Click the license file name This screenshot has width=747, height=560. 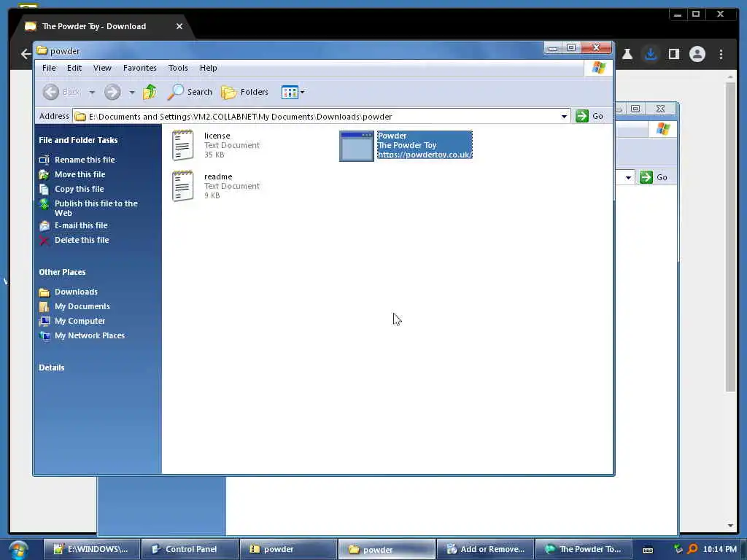[217, 136]
